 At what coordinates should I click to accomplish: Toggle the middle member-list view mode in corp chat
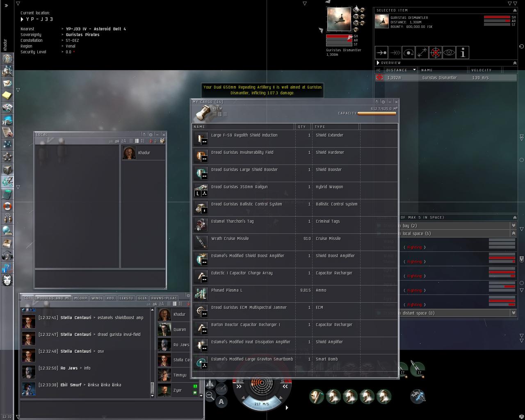175,304
